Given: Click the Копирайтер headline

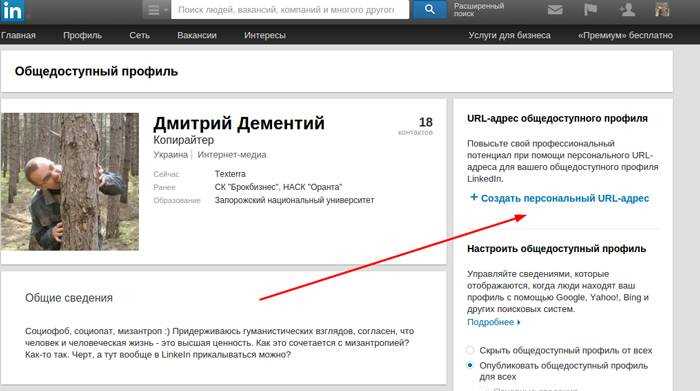Looking at the screenshot, I should tap(183, 140).
